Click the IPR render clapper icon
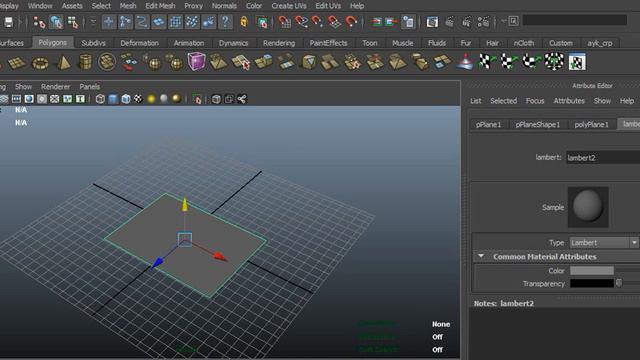The image size is (640, 360). point(466,22)
